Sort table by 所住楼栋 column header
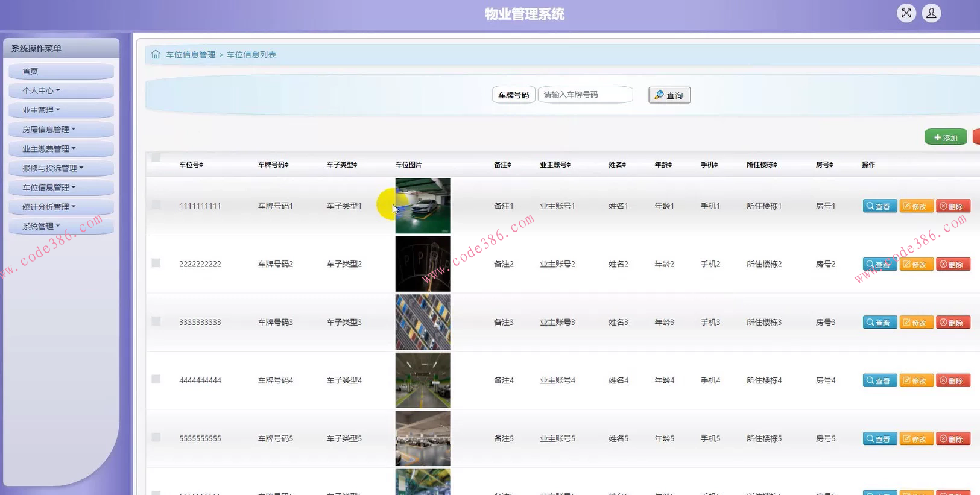Viewport: 980px width, 495px height. point(762,165)
